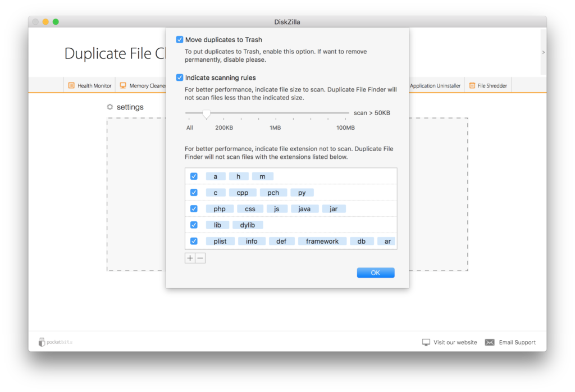Select the 'ar' extension tag
Screen dimensions: 575x392
click(387, 241)
